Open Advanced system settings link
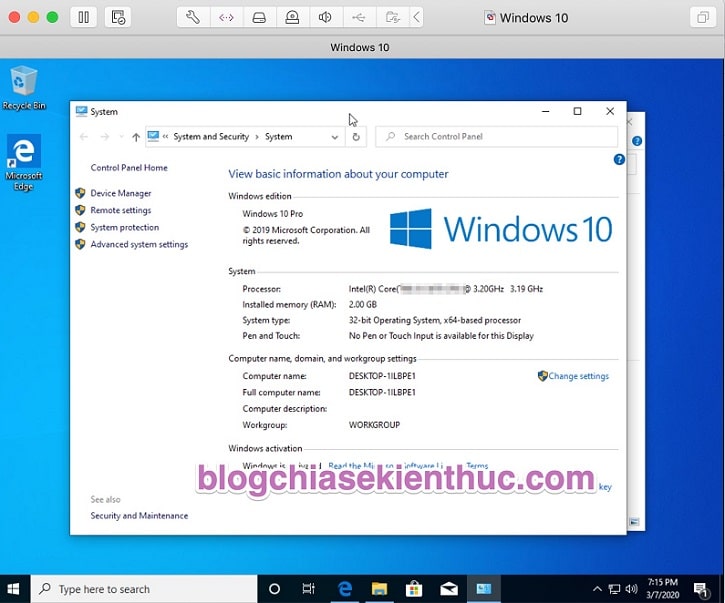 click(x=139, y=245)
